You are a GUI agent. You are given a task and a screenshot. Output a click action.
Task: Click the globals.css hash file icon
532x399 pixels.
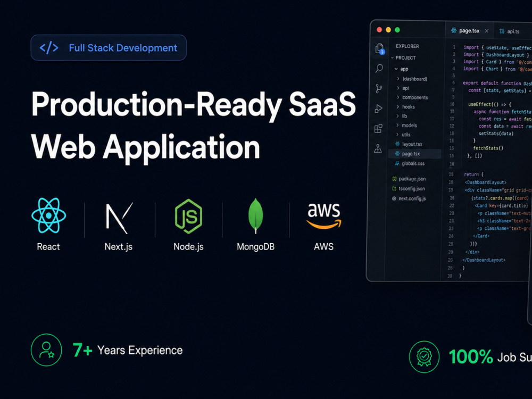(x=397, y=163)
